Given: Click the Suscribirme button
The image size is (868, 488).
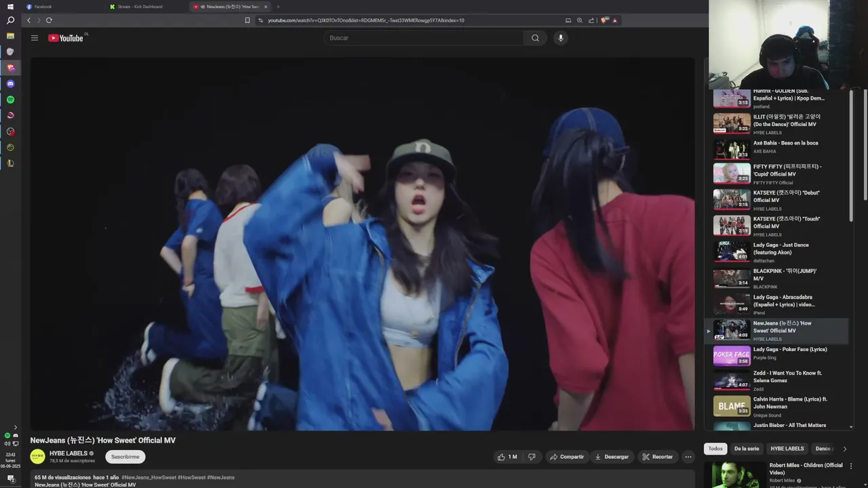Looking at the screenshot, I should pyautogui.click(x=125, y=457).
